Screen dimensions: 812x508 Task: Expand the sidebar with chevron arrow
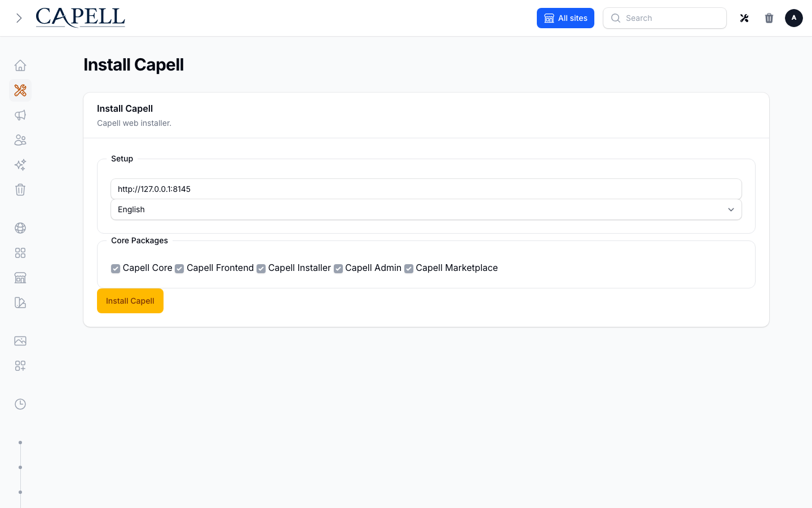click(19, 18)
